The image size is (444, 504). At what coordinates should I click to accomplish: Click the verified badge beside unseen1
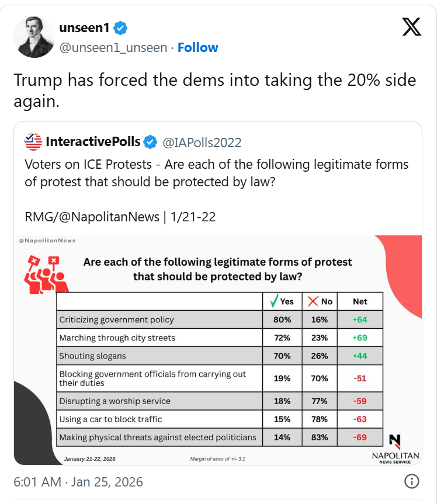pyautogui.click(x=120, y=27)
